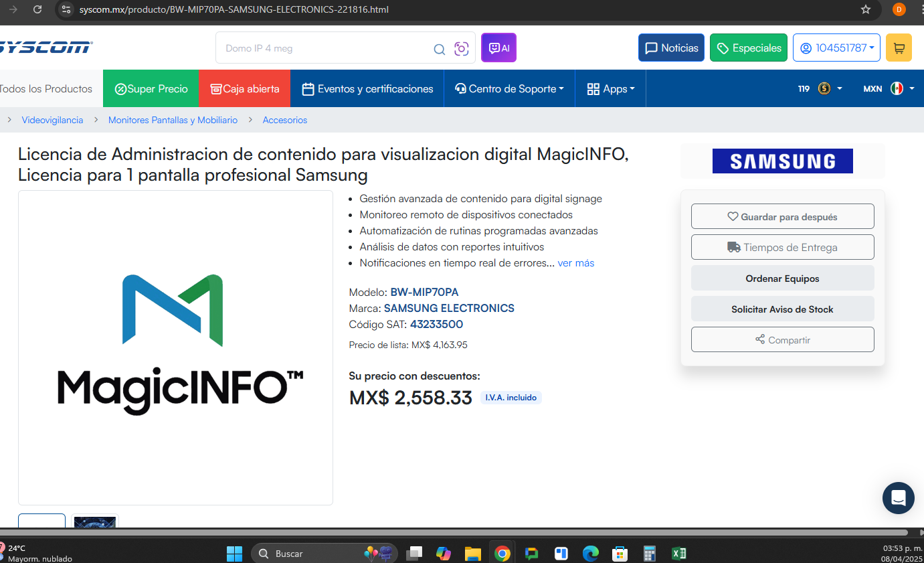Viewport: 924px width, 563px height.
Task: Open the MXN currency selector
Action: [x=889, y=88]
